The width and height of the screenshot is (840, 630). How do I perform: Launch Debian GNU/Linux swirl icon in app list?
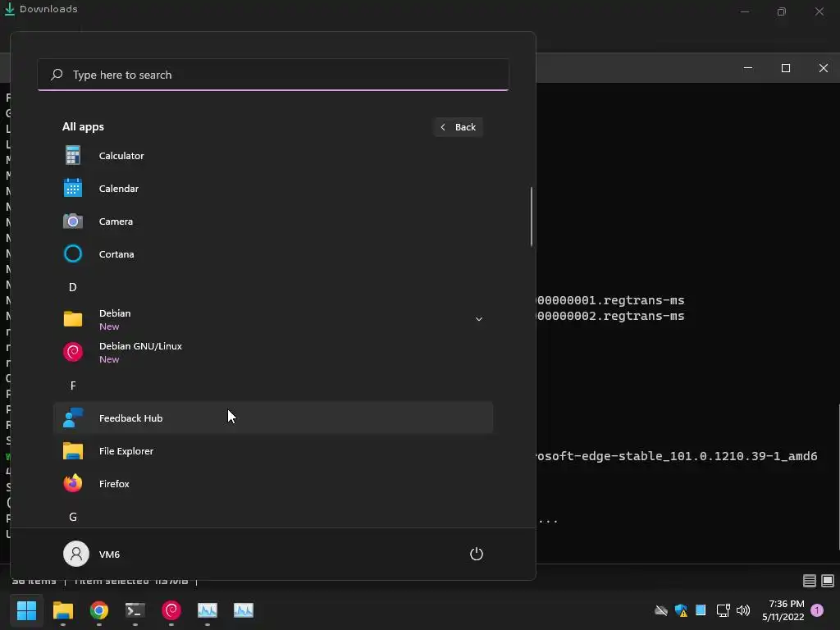[x=73, y=352]
